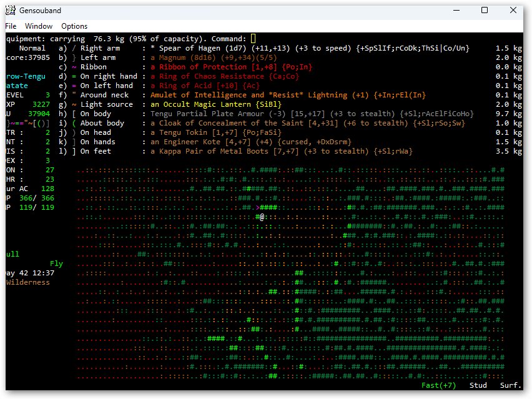Image resolution: width=532 pixels, height=399 pixels.
Task: Select 'a Ribbon of Protection' entry
Action: (231, 67)
